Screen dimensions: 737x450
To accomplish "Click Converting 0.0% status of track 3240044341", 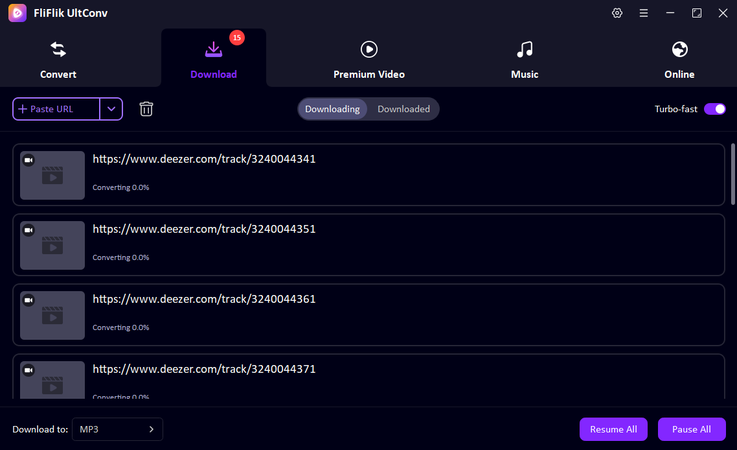I will tap(121, 188).
